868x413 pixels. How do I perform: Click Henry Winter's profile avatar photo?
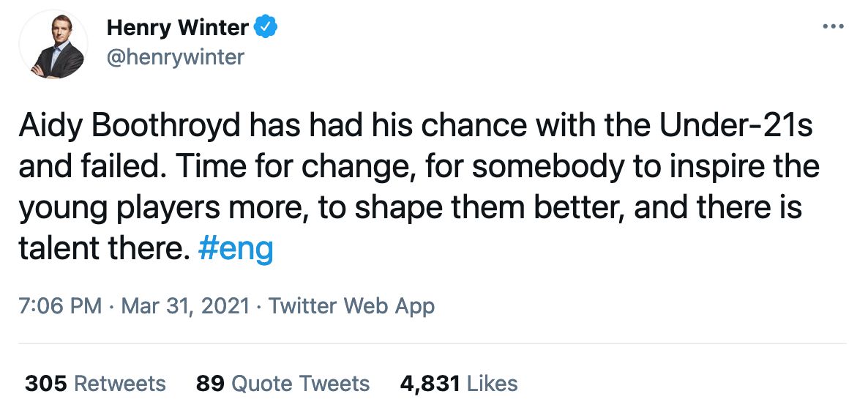53,45
